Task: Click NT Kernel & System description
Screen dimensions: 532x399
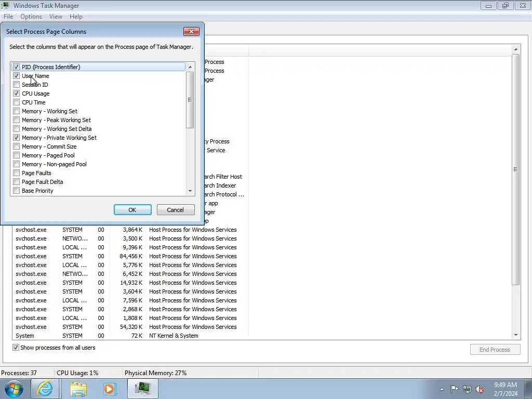Action: point(174,336)
